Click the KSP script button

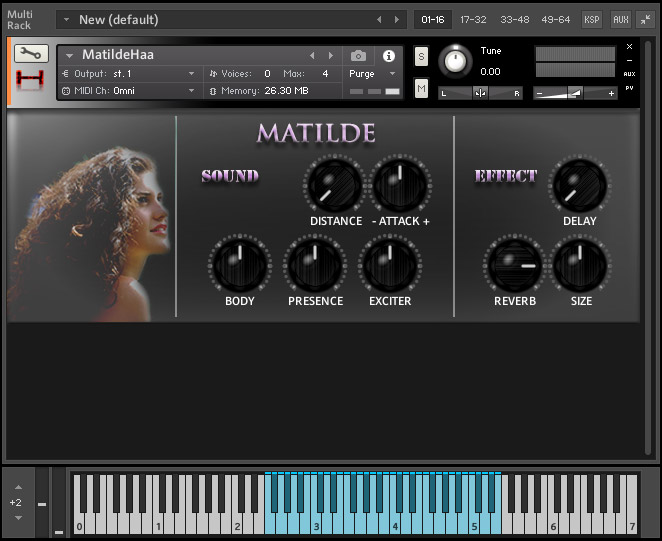pyautogui.click(x=592, y=19)
